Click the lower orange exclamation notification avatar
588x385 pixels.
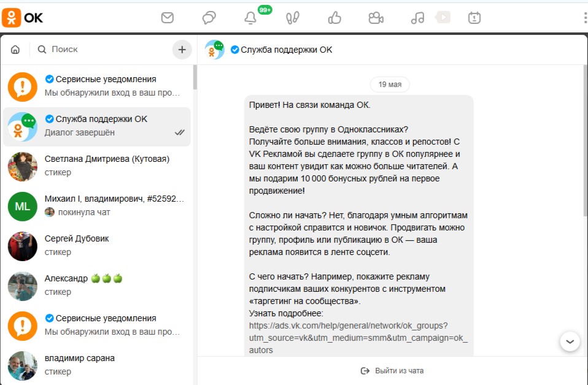coord(23,326)
